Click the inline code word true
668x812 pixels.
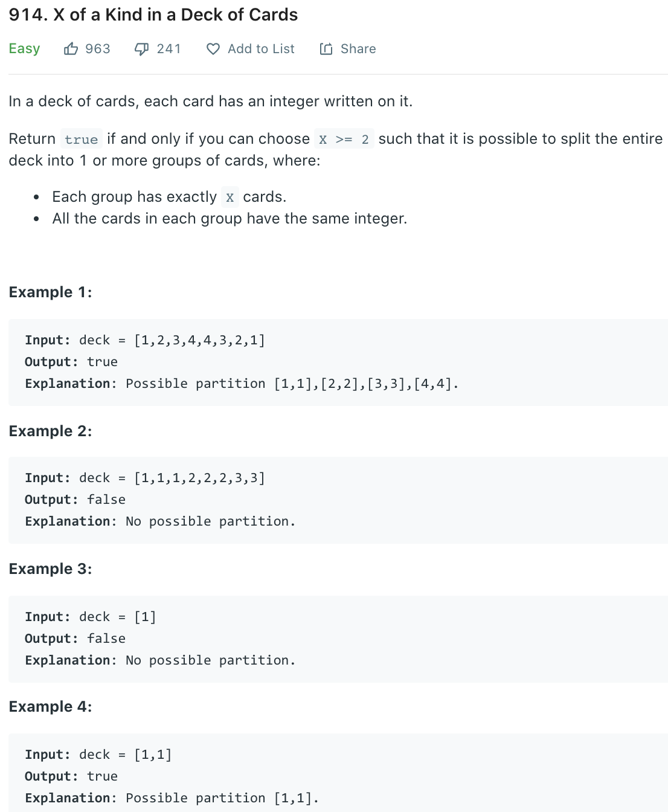coord(82,139)
